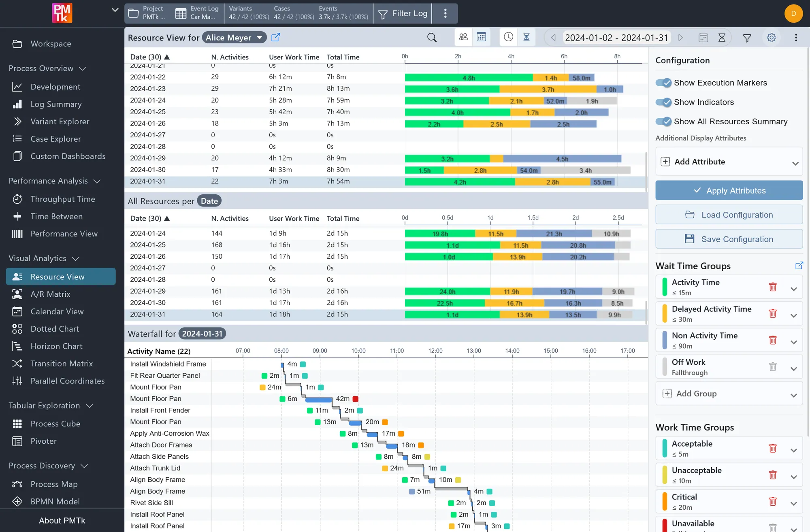Click the date range field 2024-01-02 - 2024-01-31

coord(616,38)
